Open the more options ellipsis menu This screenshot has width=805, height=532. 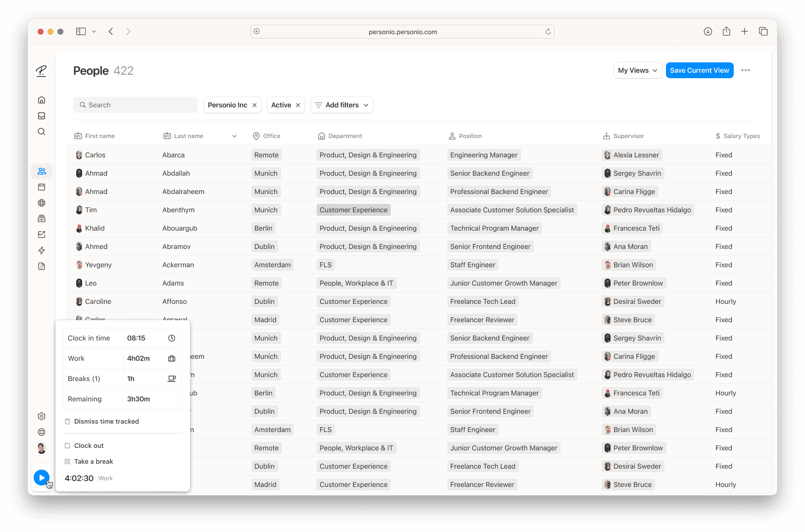point(746,70)
